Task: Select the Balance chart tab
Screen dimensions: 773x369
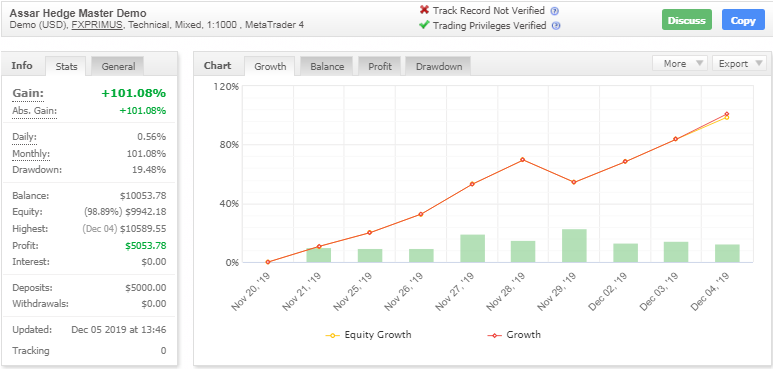Action: click(x=327, y=66)
